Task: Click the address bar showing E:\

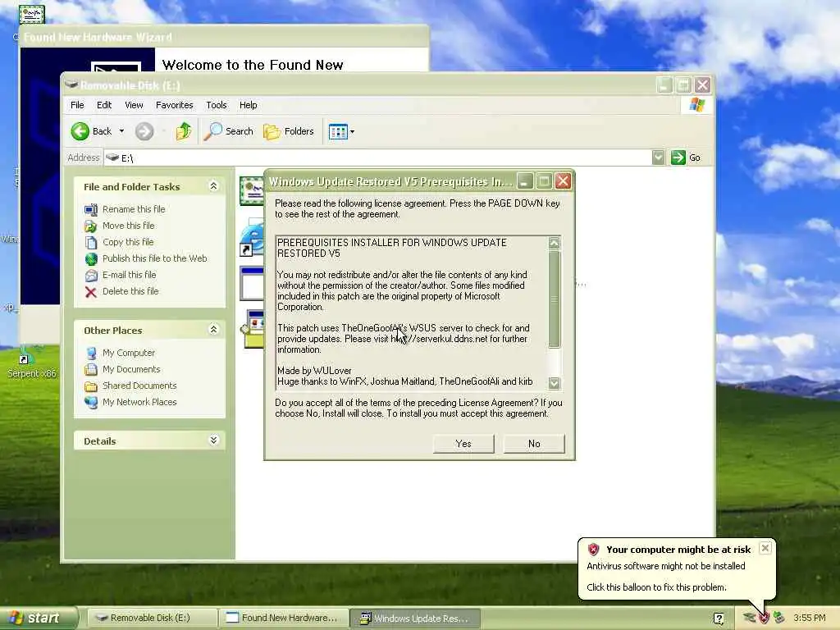Action: (377, 157)
